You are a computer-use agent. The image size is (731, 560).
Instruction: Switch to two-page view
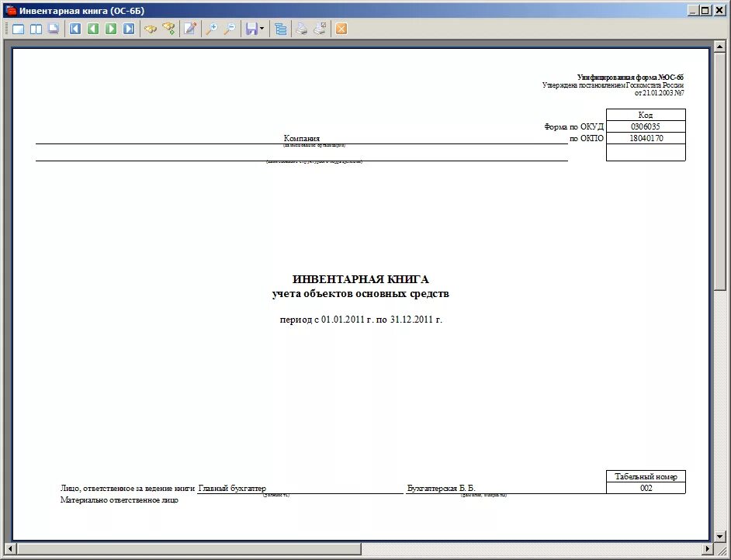(36, 29)
